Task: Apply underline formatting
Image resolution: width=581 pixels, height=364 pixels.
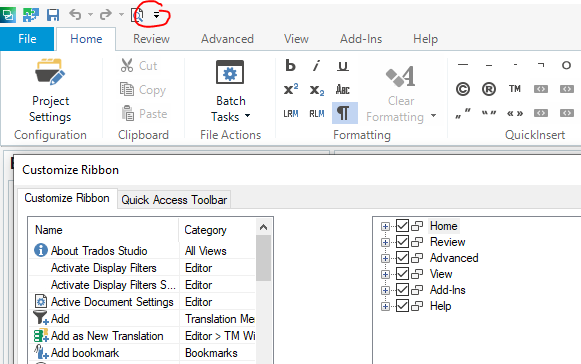Action: [343, 66]
